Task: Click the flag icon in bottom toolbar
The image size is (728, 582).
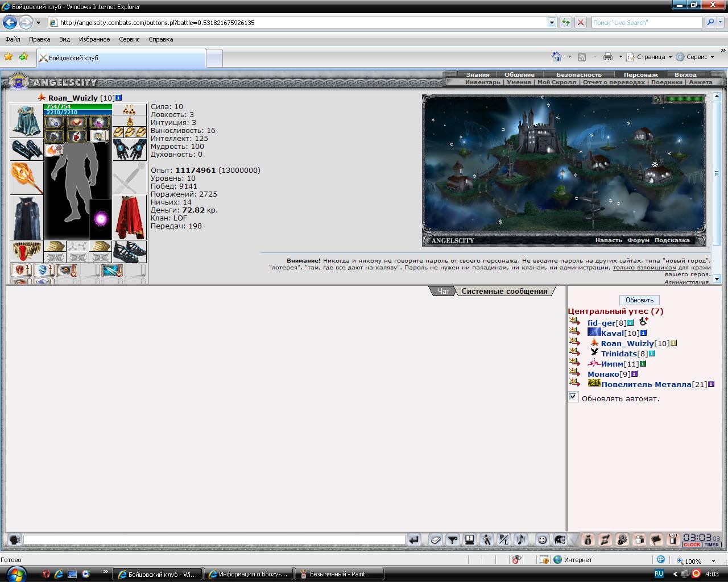Action: [656, 539]
